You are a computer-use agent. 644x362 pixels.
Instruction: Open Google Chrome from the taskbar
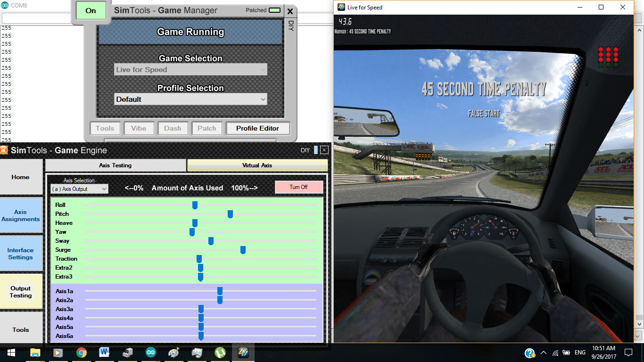point(81,352)
